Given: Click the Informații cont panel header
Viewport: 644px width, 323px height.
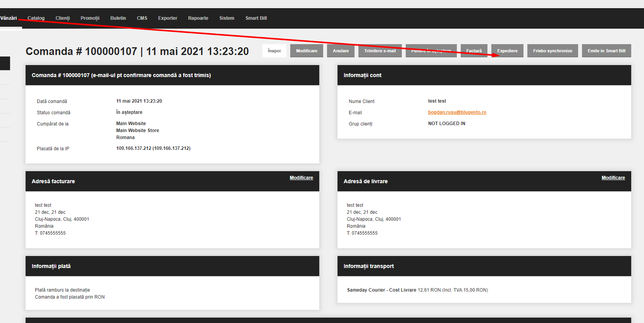Looking at the screenshot, I should 484,75.
